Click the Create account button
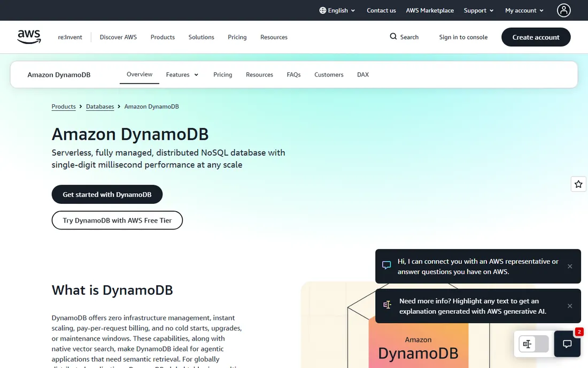Viewport: 588px width, 368px height. [536, 37]
